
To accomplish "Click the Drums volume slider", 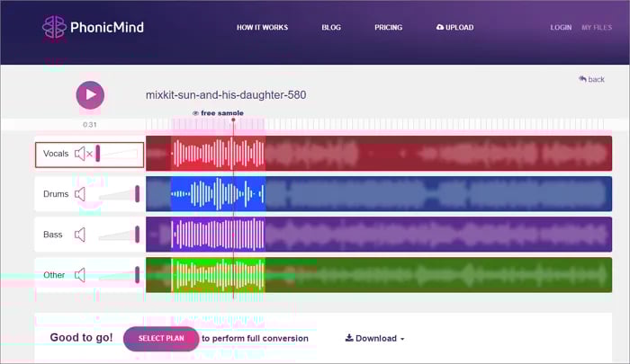I will pos(117,194).
